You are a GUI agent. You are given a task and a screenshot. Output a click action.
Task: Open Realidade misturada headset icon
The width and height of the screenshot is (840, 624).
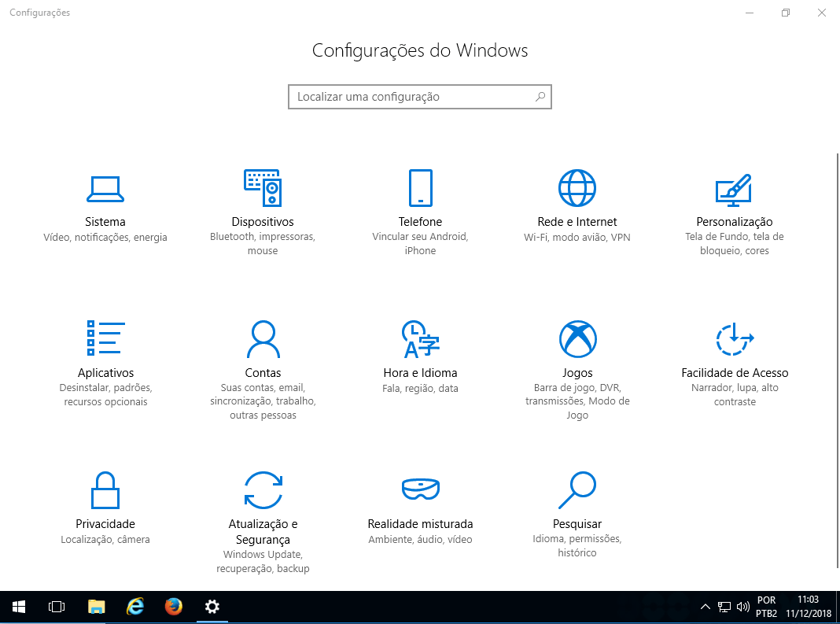point(420,489)
